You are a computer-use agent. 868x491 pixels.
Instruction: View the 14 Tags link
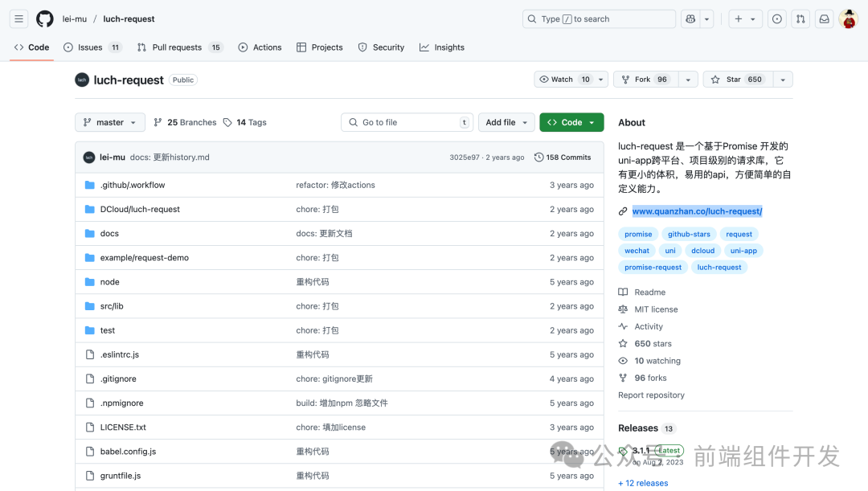point(244,122)
